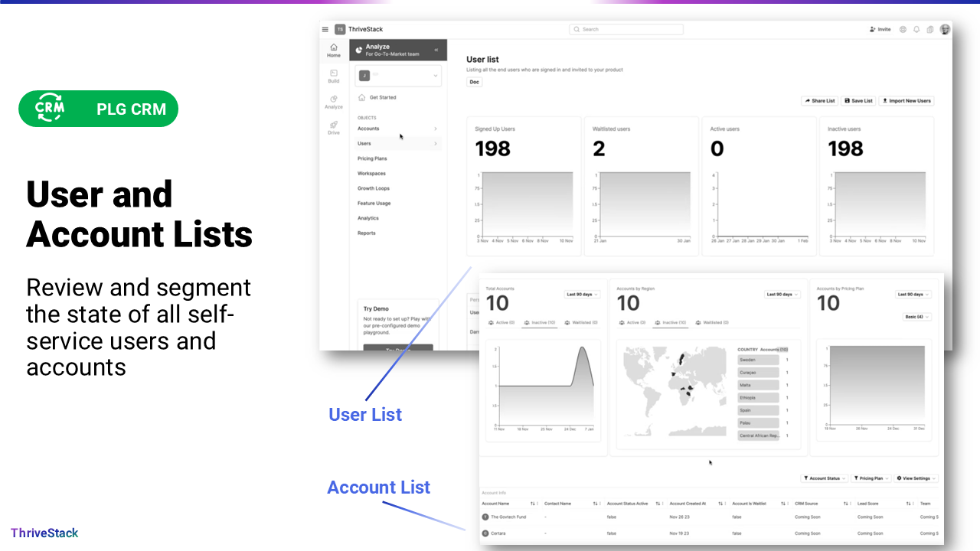Image resolution: width=980 pixels, height=551 pixels.
Task: Open The Govtech Fund account row
Action: [710, 517]
